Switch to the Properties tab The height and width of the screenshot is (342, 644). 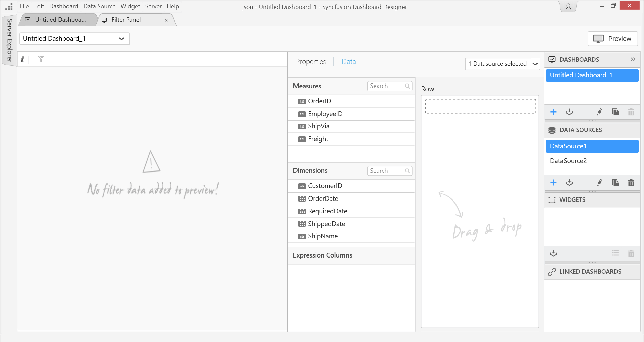tap(311, 62)
